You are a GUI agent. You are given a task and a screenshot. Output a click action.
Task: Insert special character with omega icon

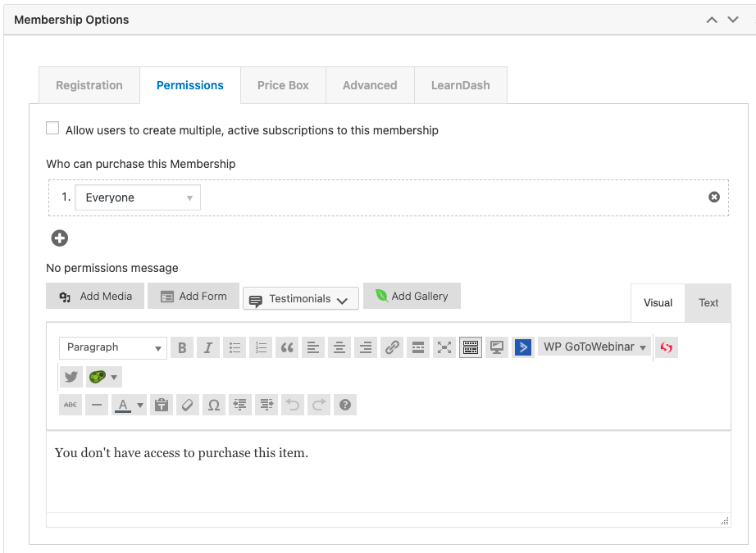coord(213,405)
